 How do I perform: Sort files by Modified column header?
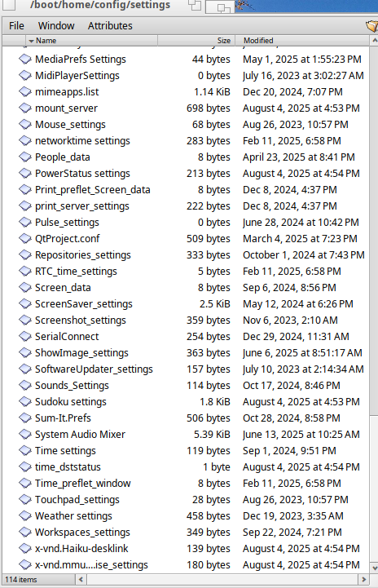pyautogui.click(x=302, y=41)
